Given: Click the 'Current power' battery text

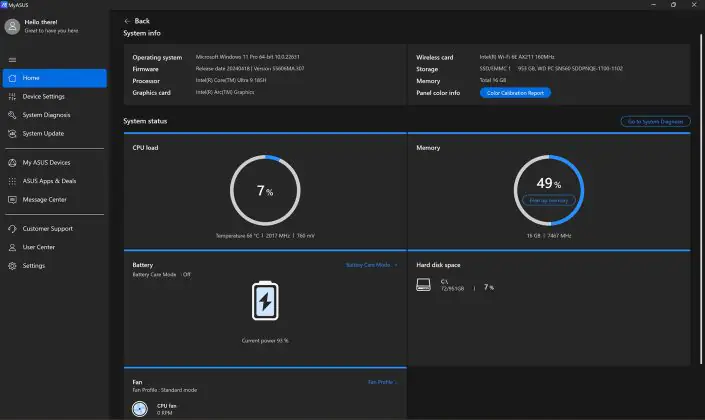Looking at the screenshot, I should (265, 340).
